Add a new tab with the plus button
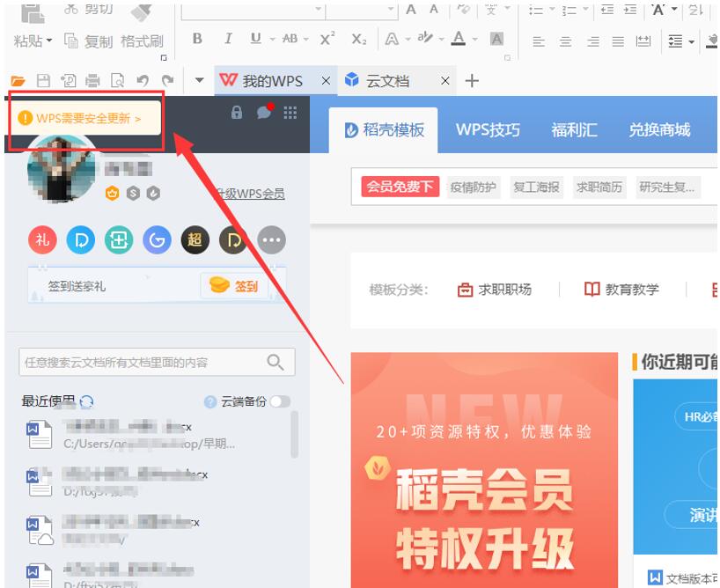The height and width of the screenshot is (588, 720). coord(472,81)
